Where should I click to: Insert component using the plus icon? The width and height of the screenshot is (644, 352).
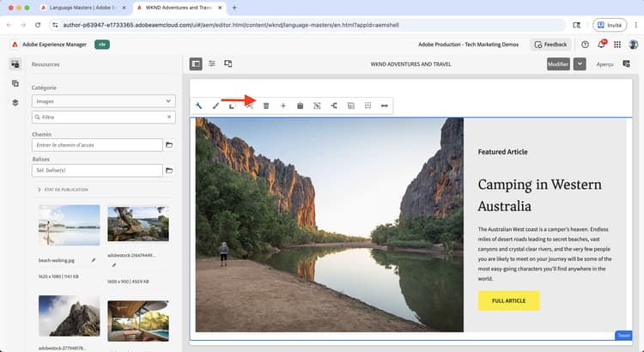tap(283, 106)
